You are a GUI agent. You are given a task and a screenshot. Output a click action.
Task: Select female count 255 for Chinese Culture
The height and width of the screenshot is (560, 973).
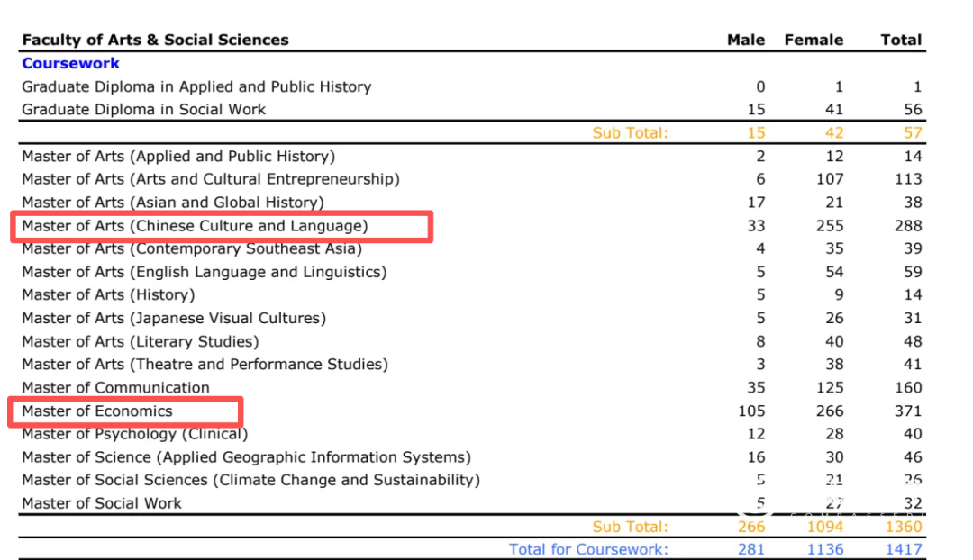[x=830, y=226]
